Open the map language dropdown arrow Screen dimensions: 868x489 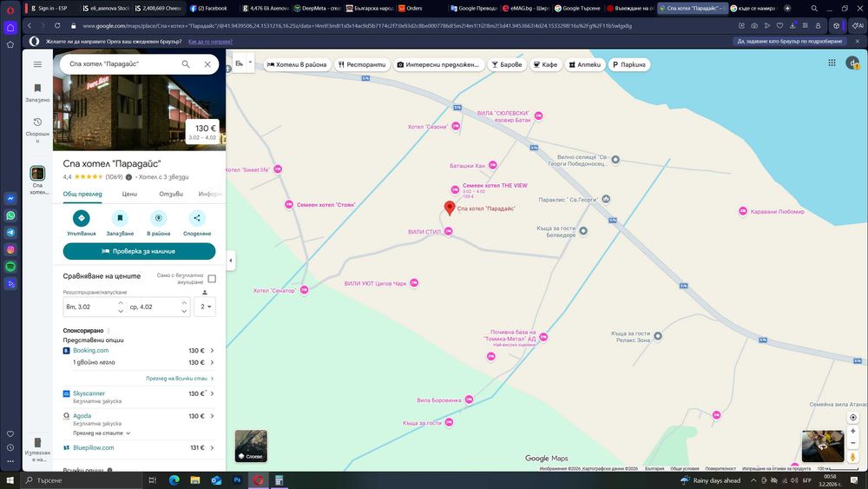(x=250, y=62)
